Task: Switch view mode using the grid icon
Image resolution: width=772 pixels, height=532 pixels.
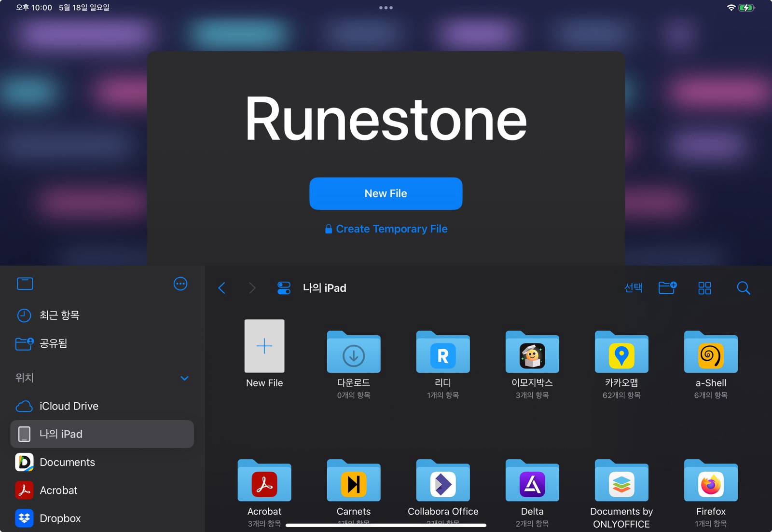Action: point(704,288)
